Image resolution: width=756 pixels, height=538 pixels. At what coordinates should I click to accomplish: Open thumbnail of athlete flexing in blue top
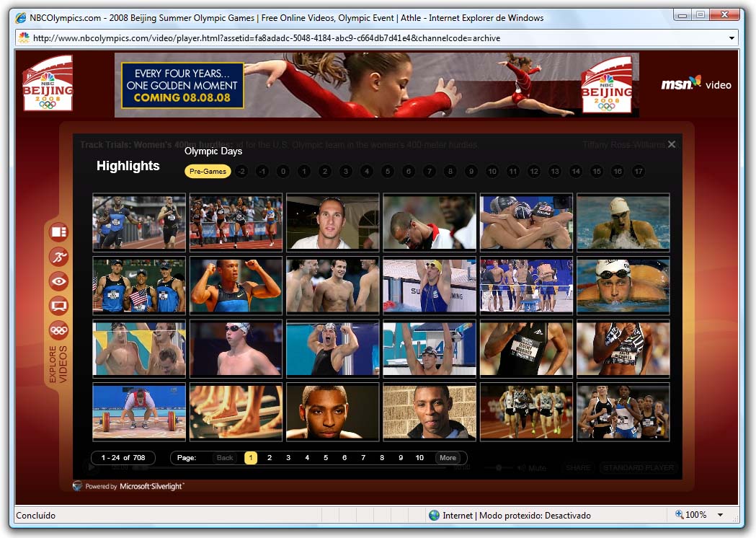tap(236, 286)
